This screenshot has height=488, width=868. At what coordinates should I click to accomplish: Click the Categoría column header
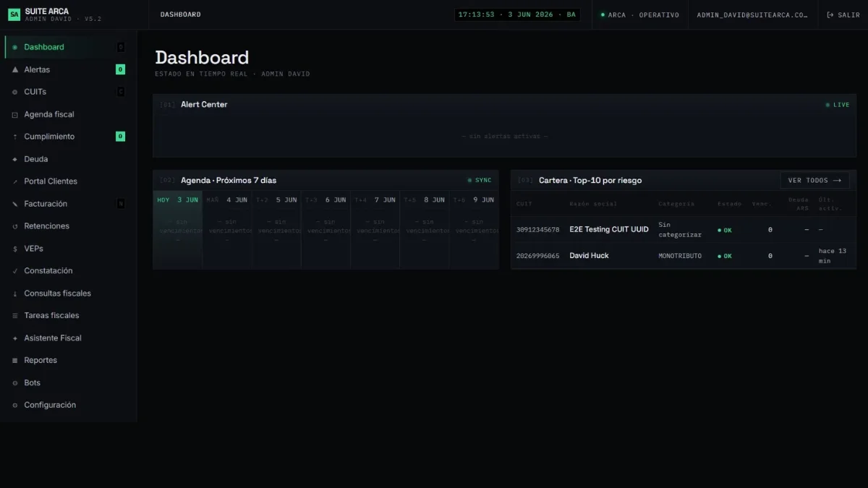point(676,204)
